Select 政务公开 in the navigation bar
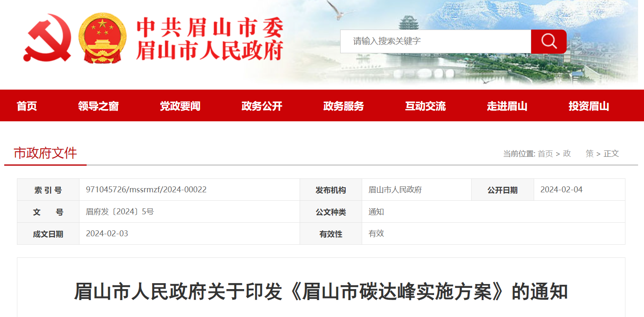The width and height of the screenshot is (644, 317). (x=262, y=106)
